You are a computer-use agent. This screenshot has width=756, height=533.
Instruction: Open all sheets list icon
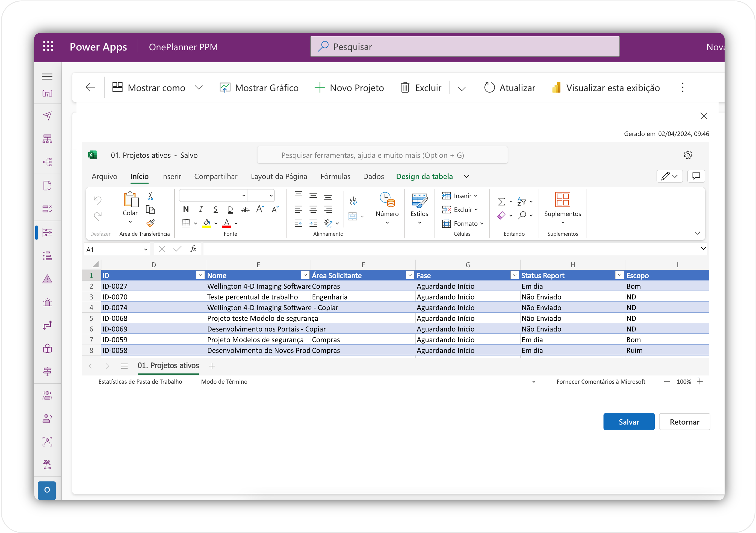click(124, 366)
